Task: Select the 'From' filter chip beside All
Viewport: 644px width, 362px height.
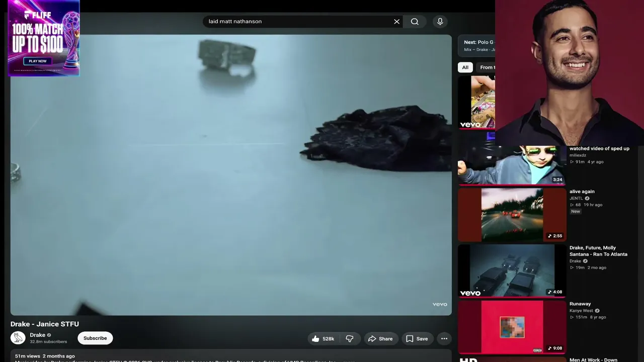Action: point(486,67)
